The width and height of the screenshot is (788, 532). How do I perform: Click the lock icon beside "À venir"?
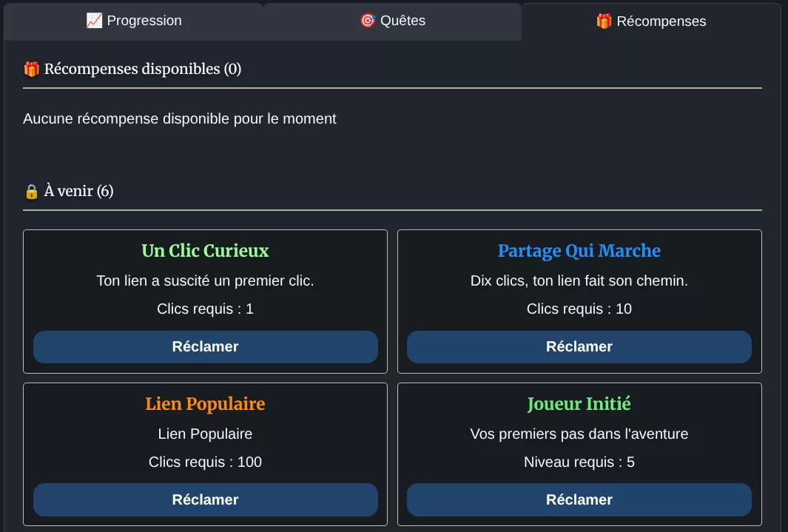pyautogui.click(x=31, y=192)
